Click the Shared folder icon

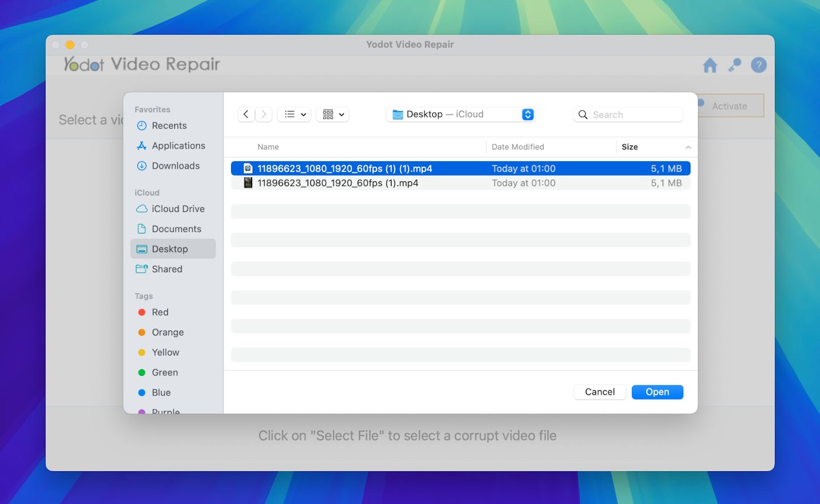tap(142, 269)
